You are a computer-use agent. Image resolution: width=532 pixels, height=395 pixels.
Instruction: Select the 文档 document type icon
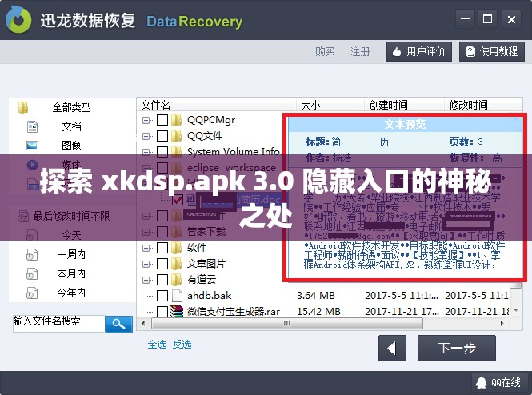coord(32,126)
